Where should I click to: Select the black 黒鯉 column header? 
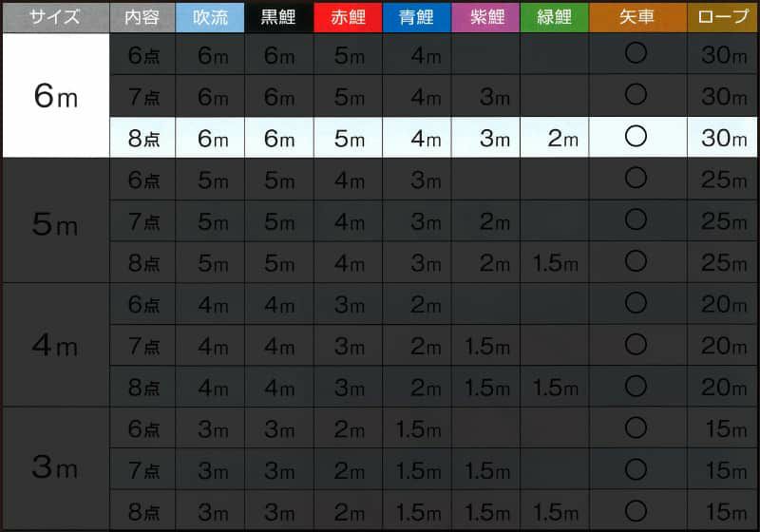tap(279, 17)
